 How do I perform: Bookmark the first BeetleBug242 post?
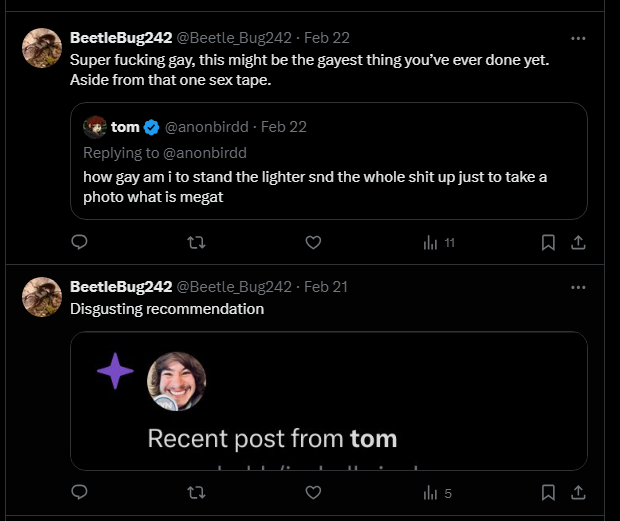tap(548, 242)
